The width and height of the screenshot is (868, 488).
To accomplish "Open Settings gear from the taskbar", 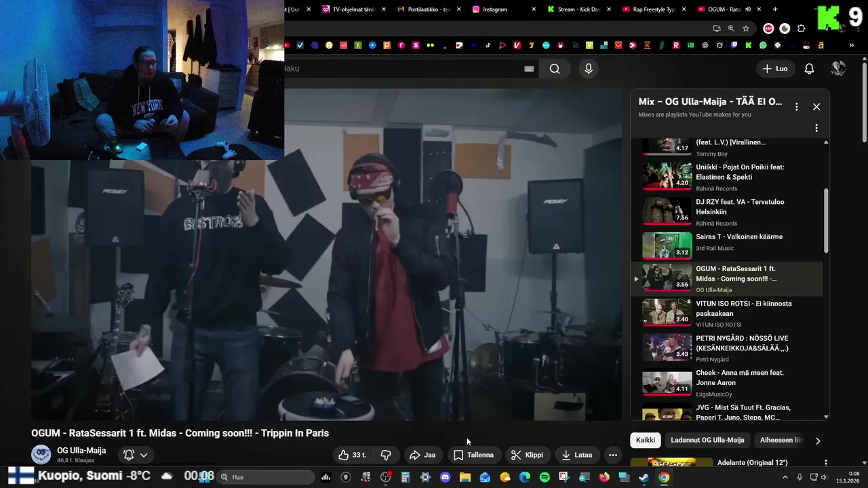I will tap(425, 477).
